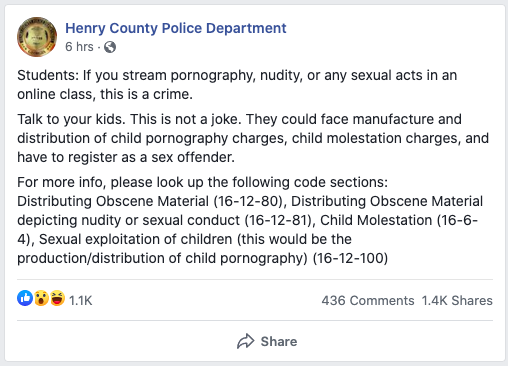Click the Wow surprised-face reaction icon
The image size is (508, 366).
(41, 298)
